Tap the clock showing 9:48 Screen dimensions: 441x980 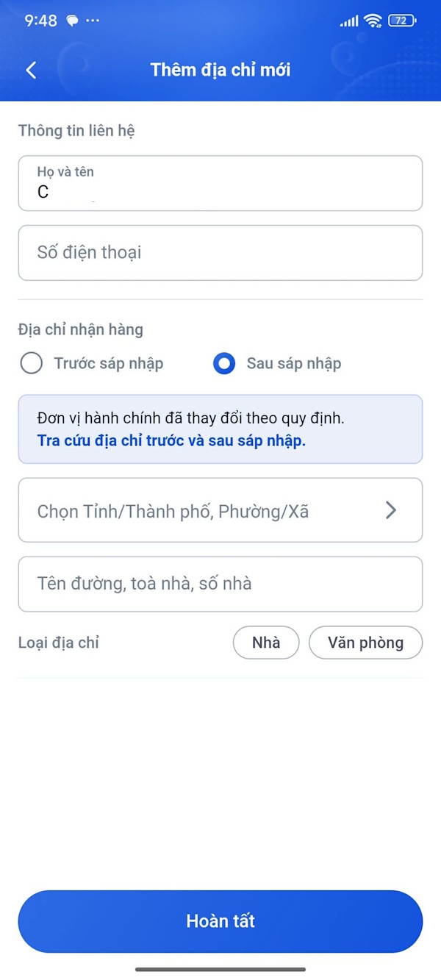[x=40, y=20]
